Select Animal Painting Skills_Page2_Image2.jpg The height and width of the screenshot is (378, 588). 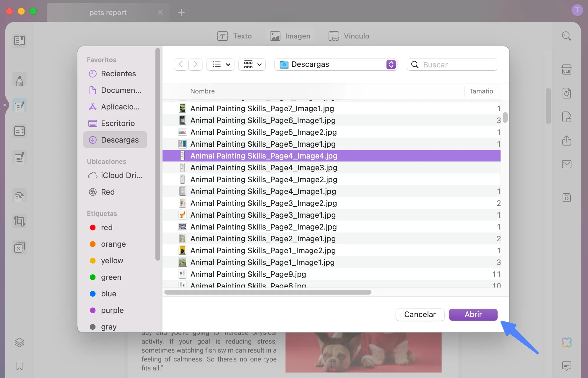tap(332, 227)
